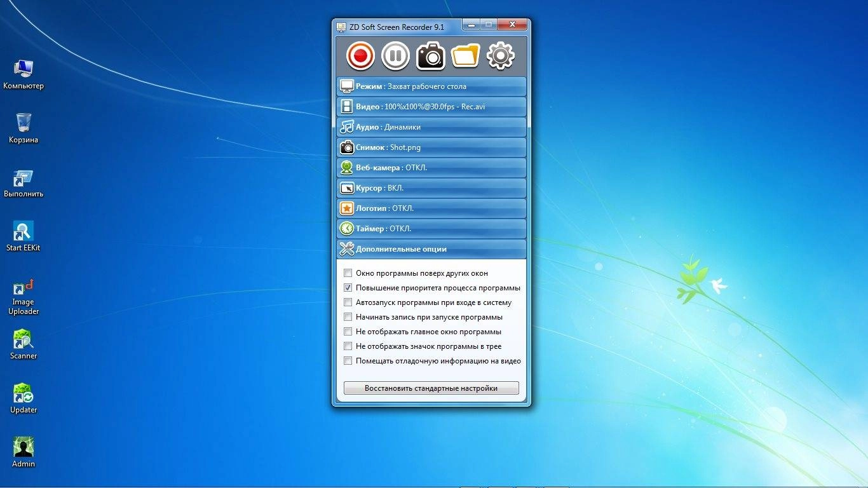Screen dimensions: 868x488
Task: Click the ZD Soft app icon in the title bar
Action: pos(341,27)
